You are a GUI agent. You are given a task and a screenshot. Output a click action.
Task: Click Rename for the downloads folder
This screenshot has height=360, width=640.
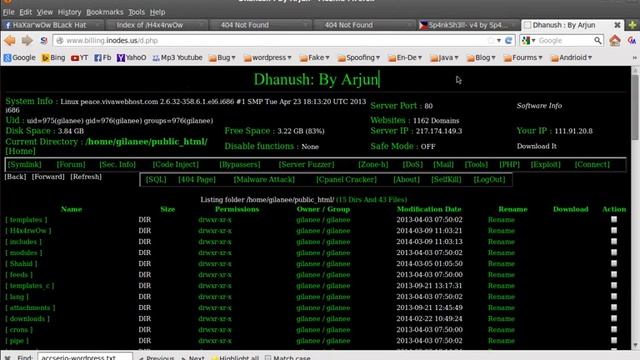click(501, 319)
